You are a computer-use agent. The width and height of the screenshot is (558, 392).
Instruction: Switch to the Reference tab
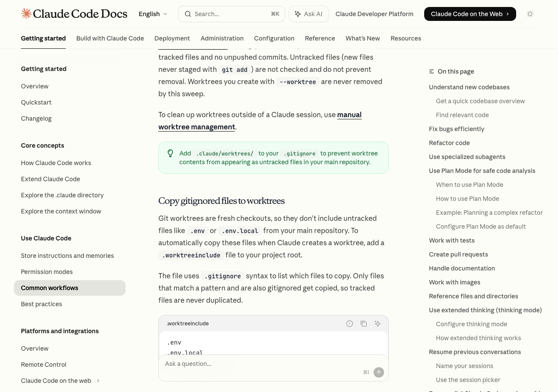320,38
